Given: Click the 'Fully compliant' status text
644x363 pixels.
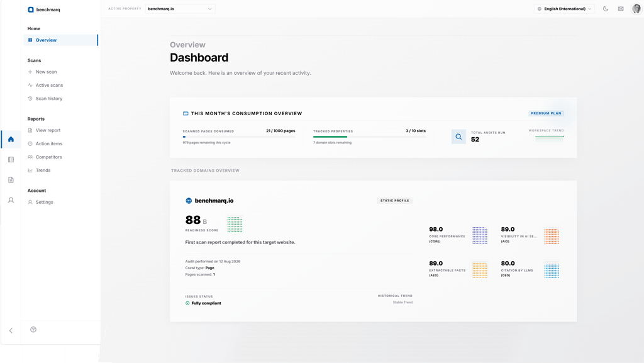Looking at the screenshot, I should click(x=206, y=303).
